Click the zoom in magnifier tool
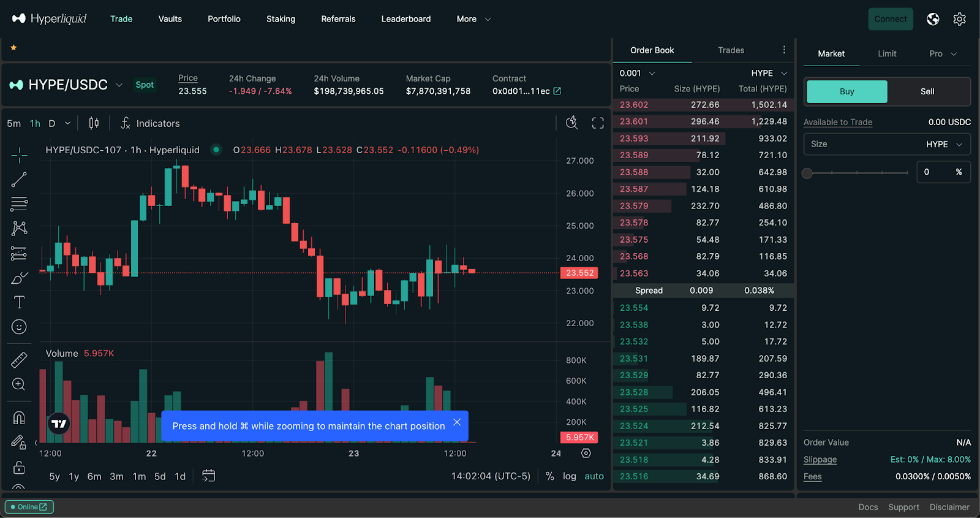Viewport: 980px width, 518px height. [x=19, y=384]
